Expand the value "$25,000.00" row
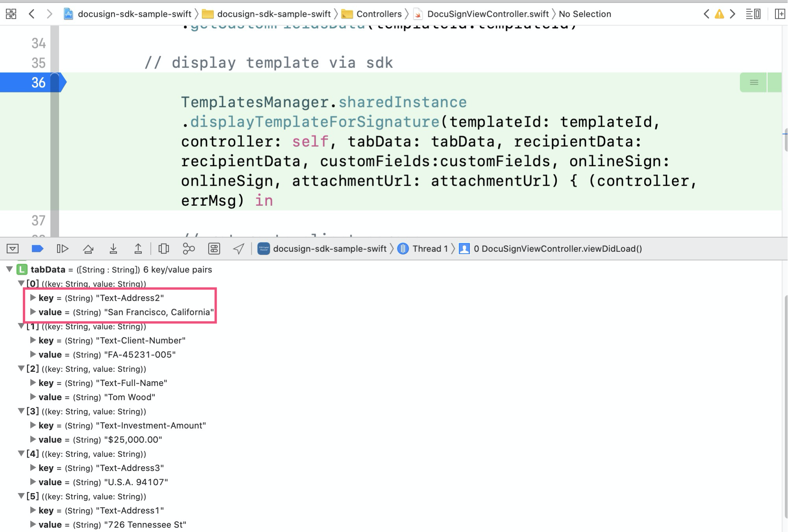788x532 pixels. [x=33, y=440]
